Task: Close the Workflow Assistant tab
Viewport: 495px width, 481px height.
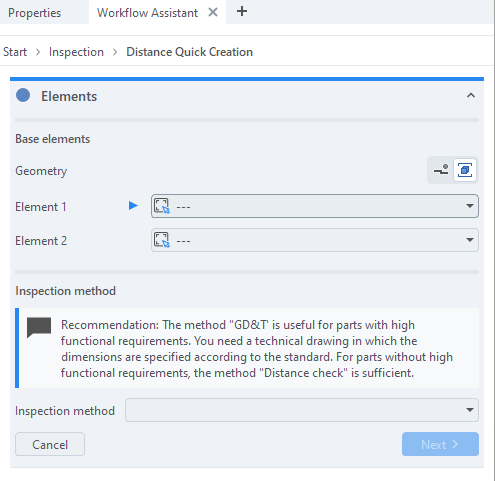Action: point(213,12)
